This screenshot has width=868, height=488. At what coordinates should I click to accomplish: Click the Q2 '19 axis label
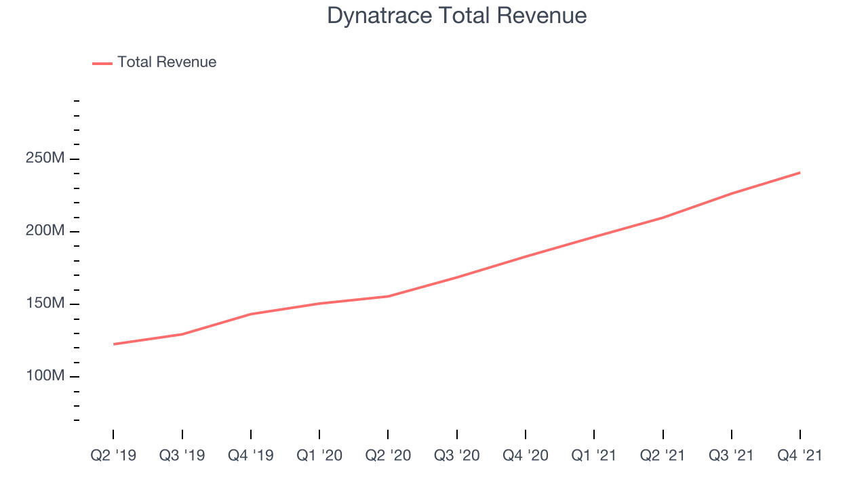(113, 455)
